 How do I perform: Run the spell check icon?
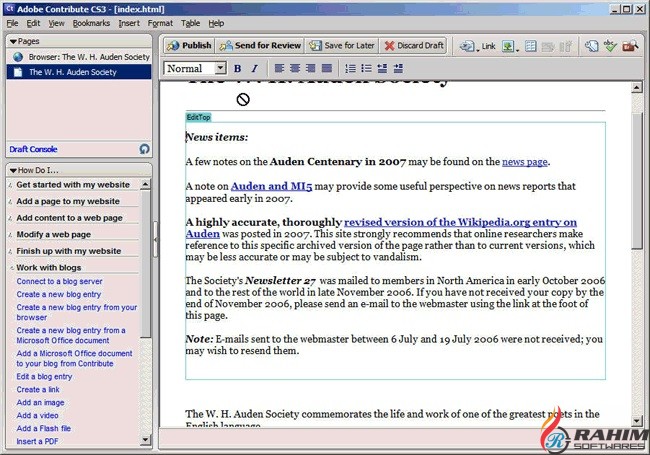click(x=610, y=46)
